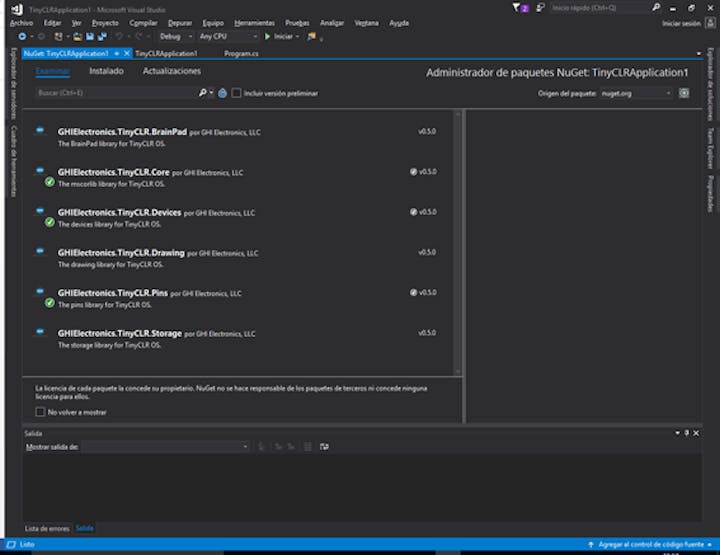
Task: Open the Proyecto menu
Action: point(105,23)
